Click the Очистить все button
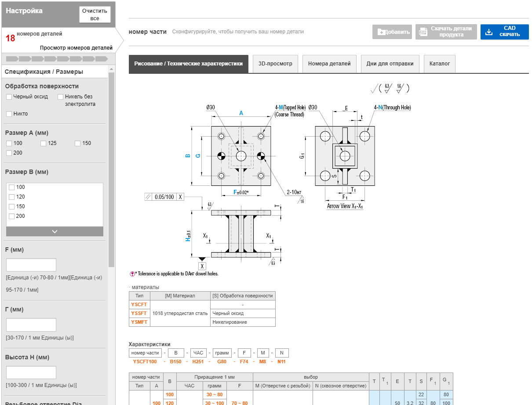The height and width of the screenshot is (405, 532). (x=95, y=14)
